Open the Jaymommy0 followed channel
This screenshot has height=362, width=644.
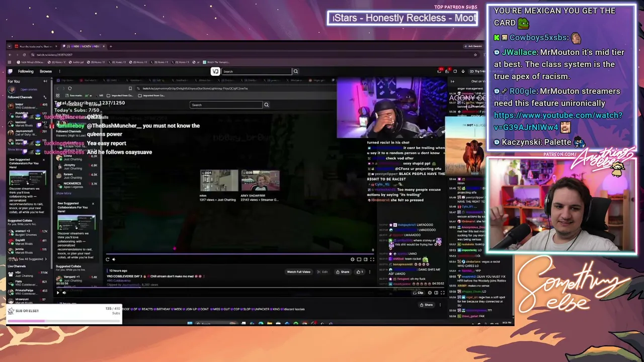[x=28, y=132]
